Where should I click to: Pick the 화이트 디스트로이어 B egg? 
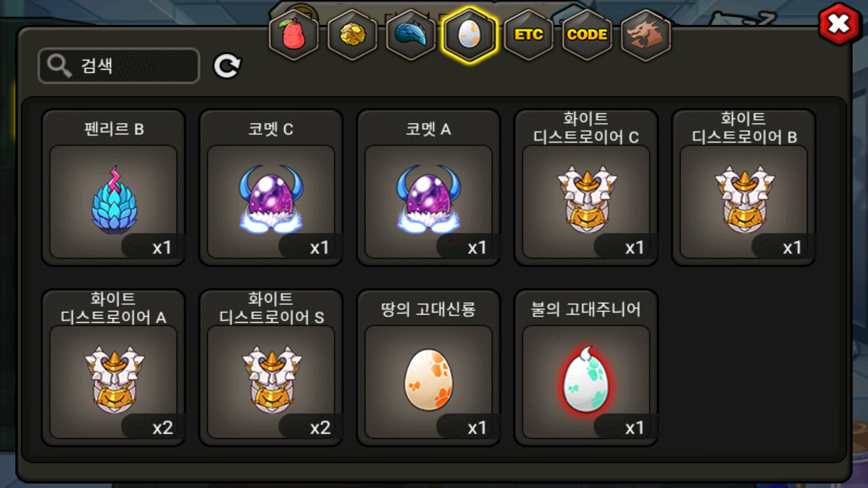744,188
